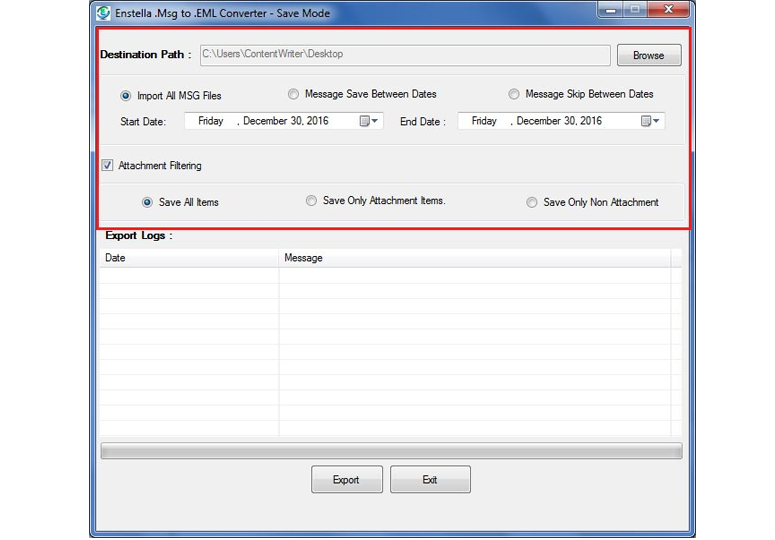
Task: Uncheck the Attachment Filtering checkbox
Action: click(108, 166)
